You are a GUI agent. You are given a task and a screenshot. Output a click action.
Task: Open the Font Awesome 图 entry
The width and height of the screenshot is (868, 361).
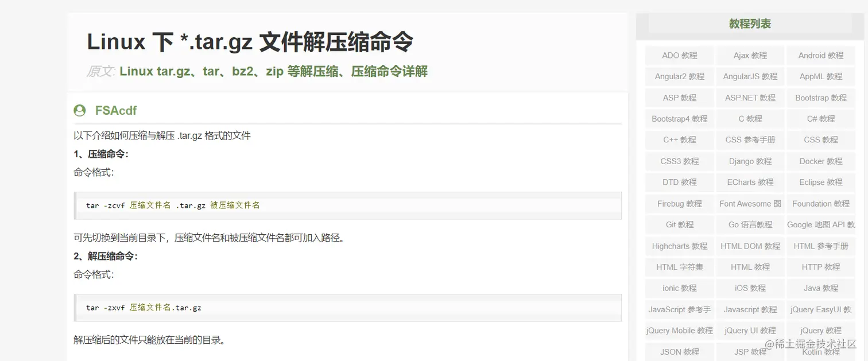(x=750, y=204)
